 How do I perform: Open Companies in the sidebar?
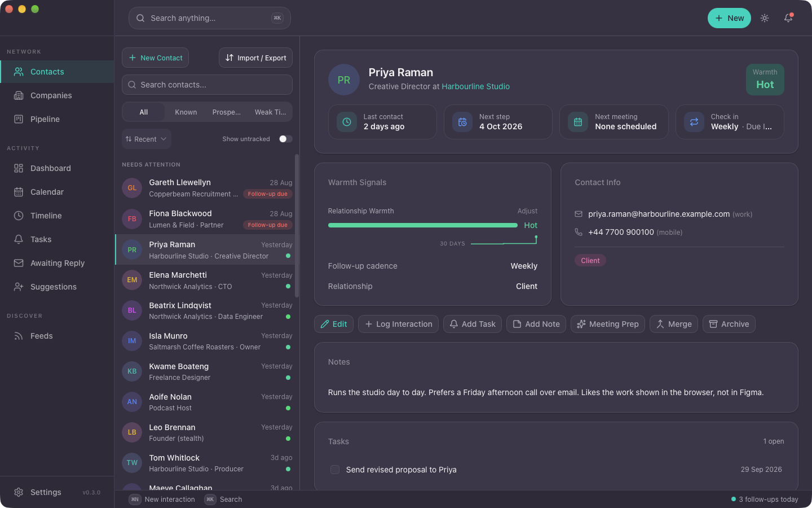57,95
